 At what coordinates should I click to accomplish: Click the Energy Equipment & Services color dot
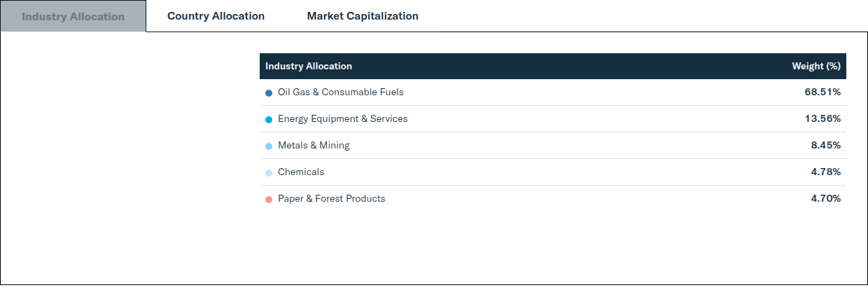coord(269,120)
